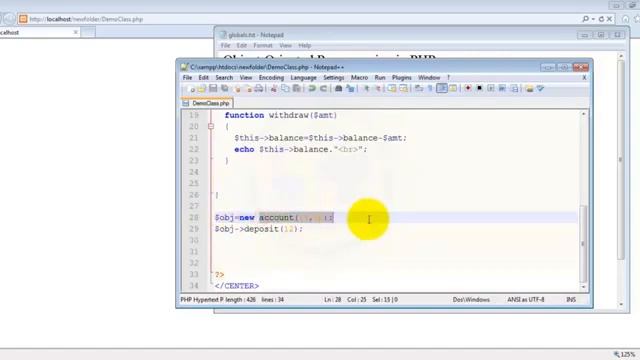The width and height of the screenshot is (640, 360).
Task: Click the Print icon in Notepad++ toolbar
Action: 259,89
